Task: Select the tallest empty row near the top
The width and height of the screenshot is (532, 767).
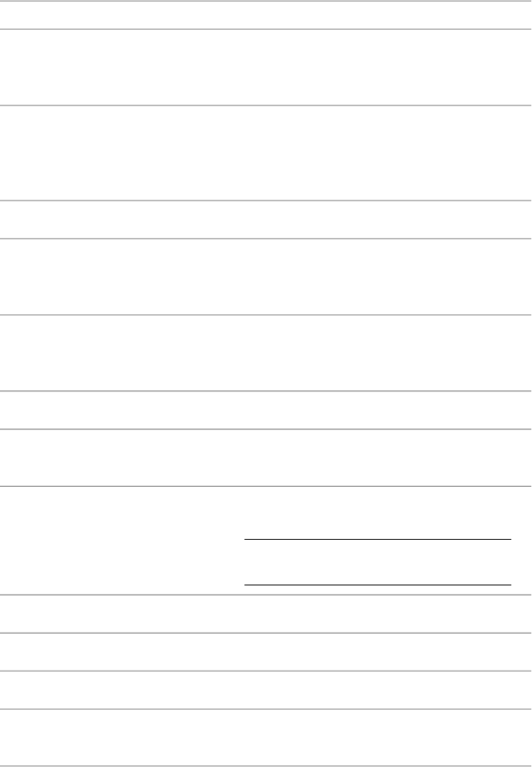Action: coord(266,153)
